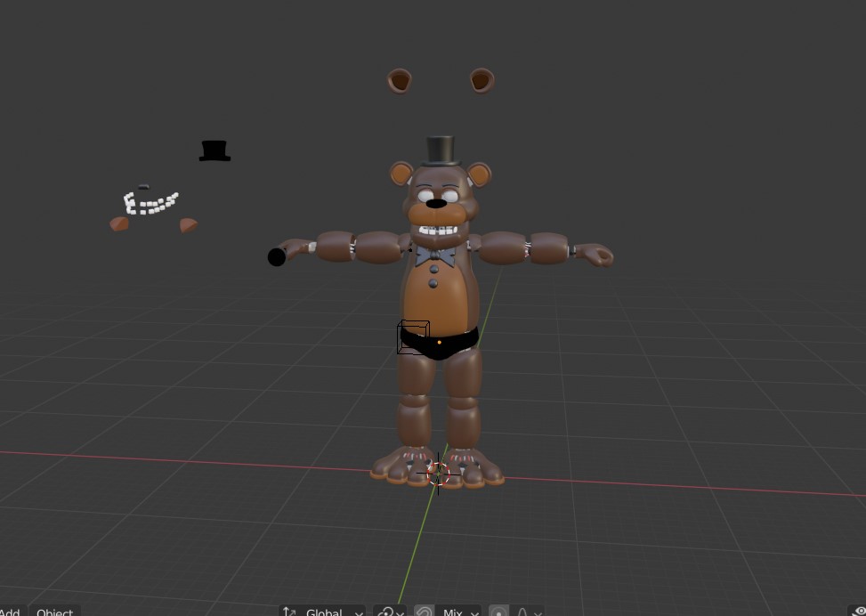Select the floating left ear above the bear
The image size is (866, 616).
(x=399, y=81)
